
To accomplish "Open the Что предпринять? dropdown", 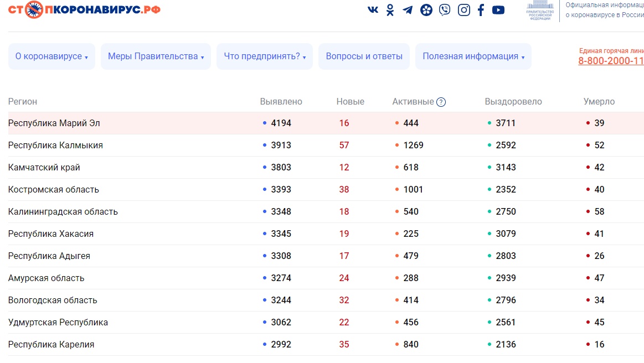I will [x=265, y=56].
